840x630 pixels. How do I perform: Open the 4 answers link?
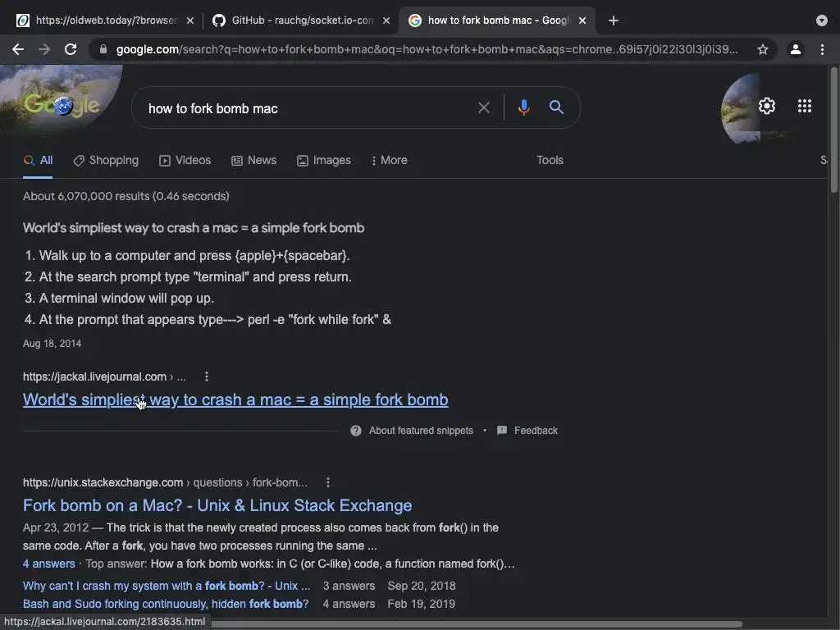[x=48, y=564]
